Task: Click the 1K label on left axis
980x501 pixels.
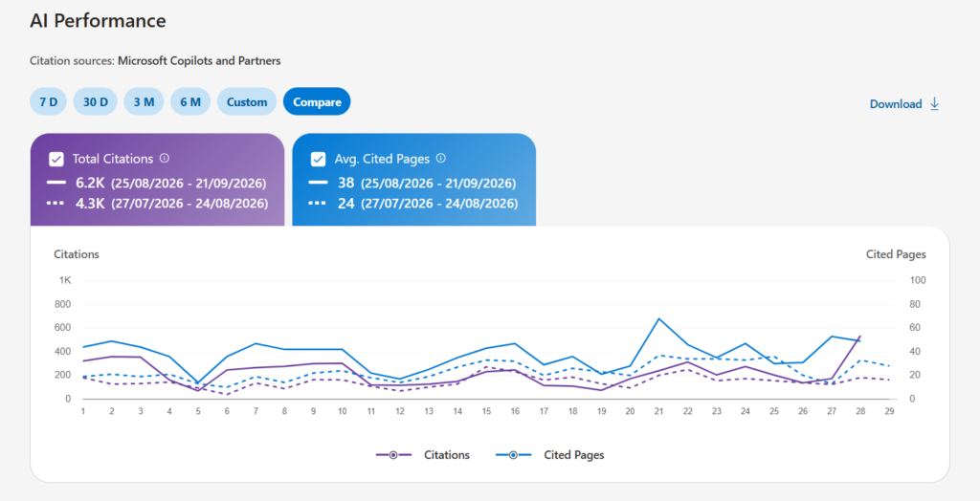Action: tap(65, 280)
